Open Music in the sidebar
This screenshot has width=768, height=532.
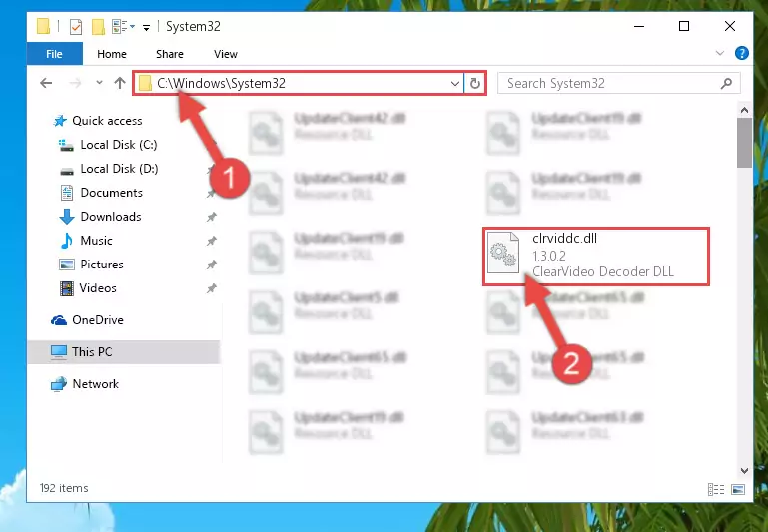[96, 241]
